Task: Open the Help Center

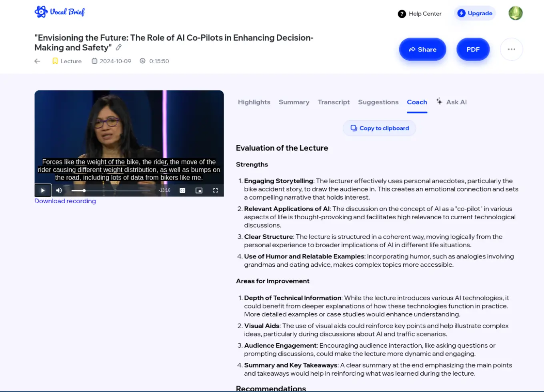Action: point(420,14)
